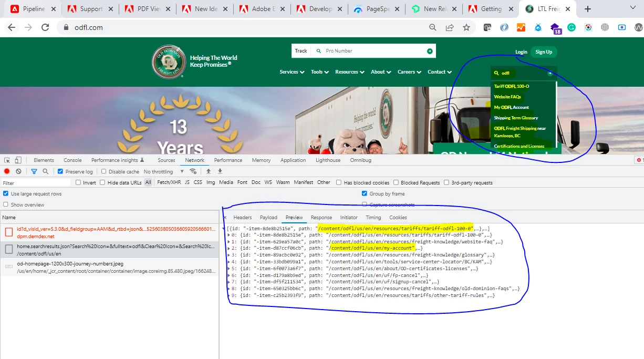Check 3rd-party requests checkbox
This screenshot has width=644, height=359.
[x=446, y=182]
